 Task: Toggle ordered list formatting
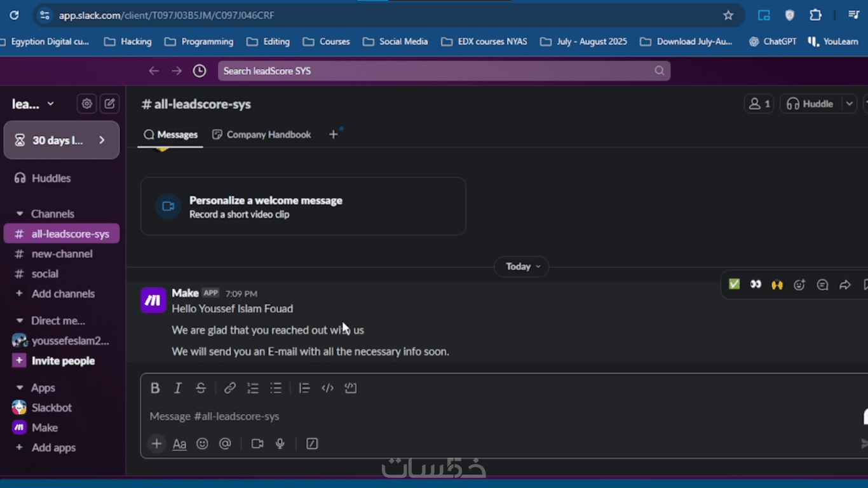tap(253, 388)
